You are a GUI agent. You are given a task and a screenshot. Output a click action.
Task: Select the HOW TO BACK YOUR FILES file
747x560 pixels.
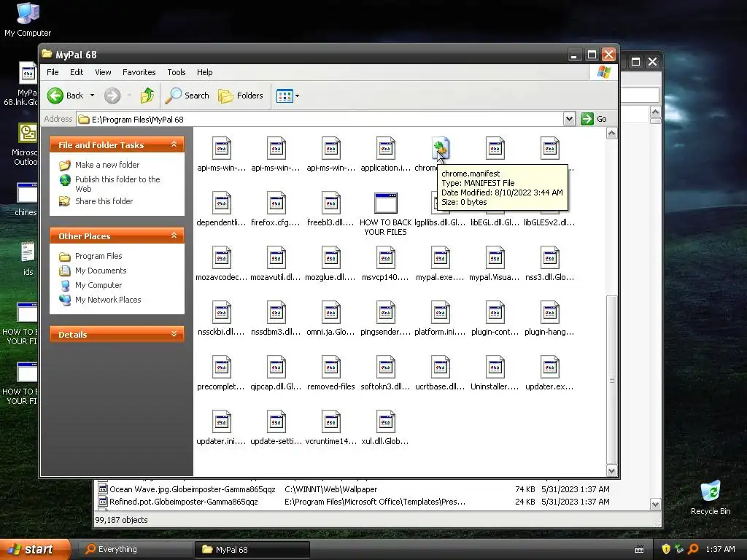(x=386, y=203)
